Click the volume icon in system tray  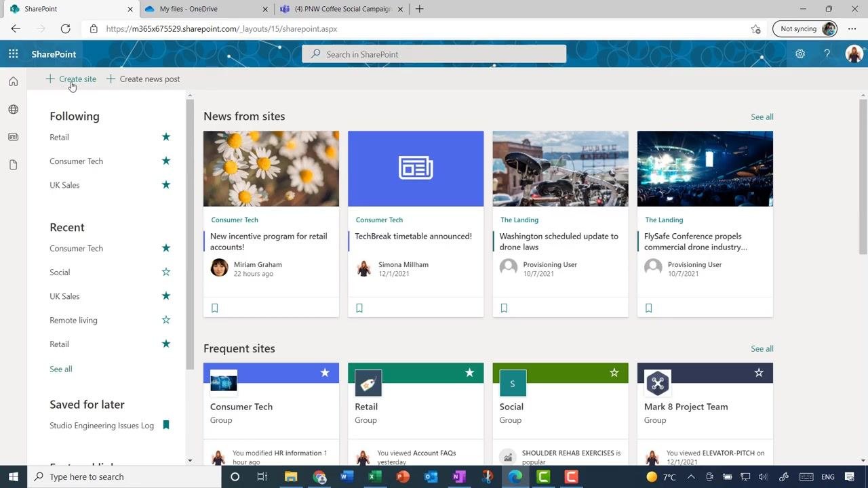click(763, 476)
